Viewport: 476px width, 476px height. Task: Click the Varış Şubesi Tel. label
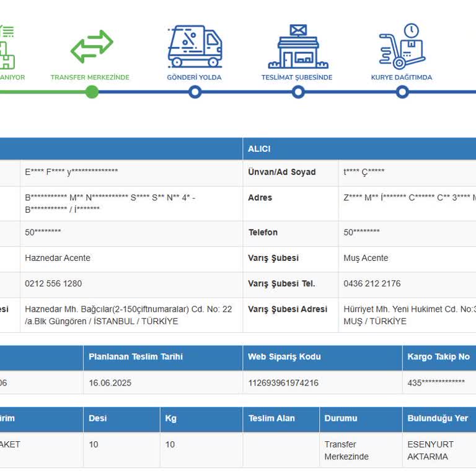(x=281, y=283)
